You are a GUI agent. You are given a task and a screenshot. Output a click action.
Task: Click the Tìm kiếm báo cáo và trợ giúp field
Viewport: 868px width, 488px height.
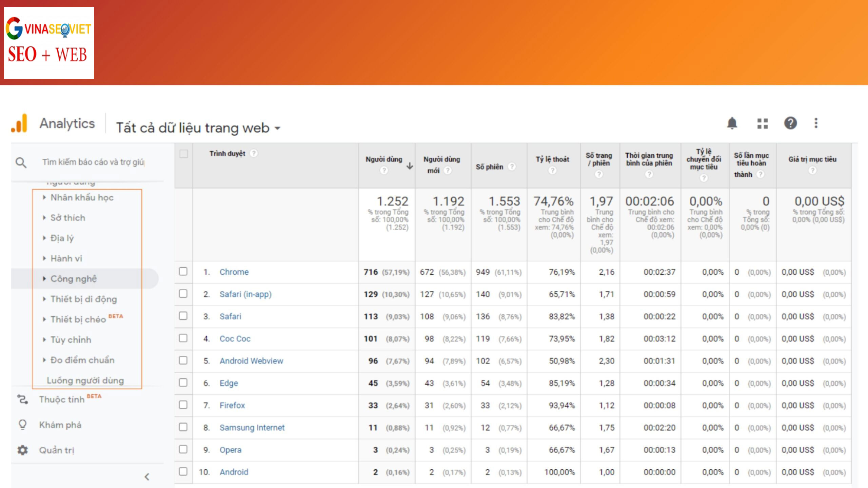(93, 162)
